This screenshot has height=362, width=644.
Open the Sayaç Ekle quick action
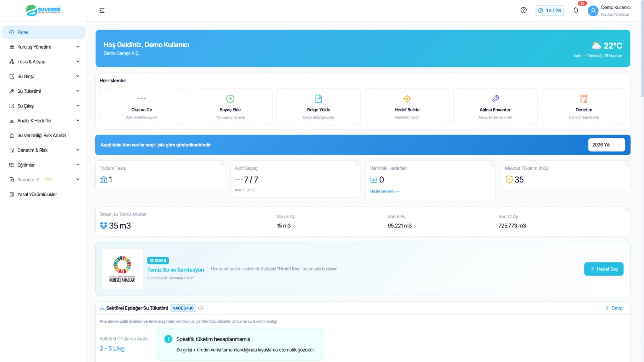click(x=230, y=107)
